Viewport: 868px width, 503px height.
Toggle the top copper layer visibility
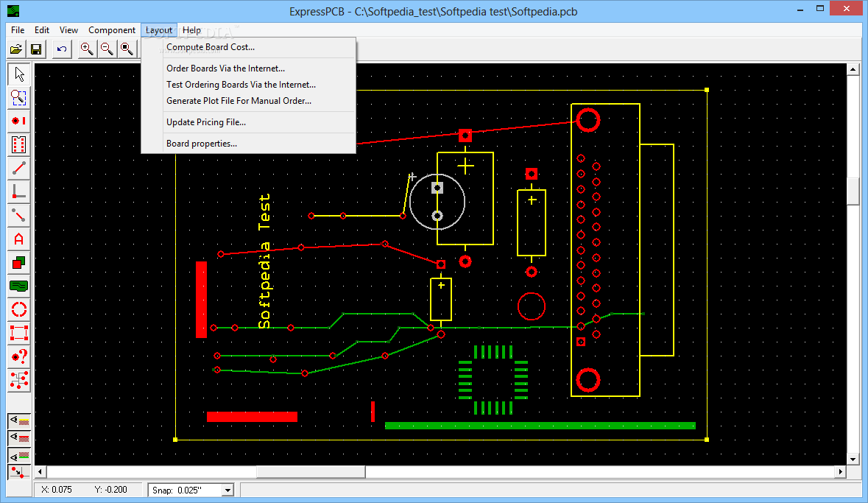click(x=19, y=438)
